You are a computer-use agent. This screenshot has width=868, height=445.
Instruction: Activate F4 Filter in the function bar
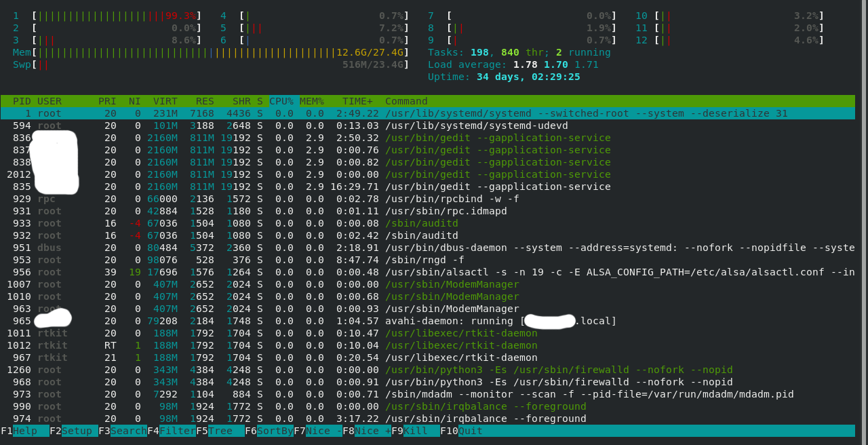click(172, 431)
